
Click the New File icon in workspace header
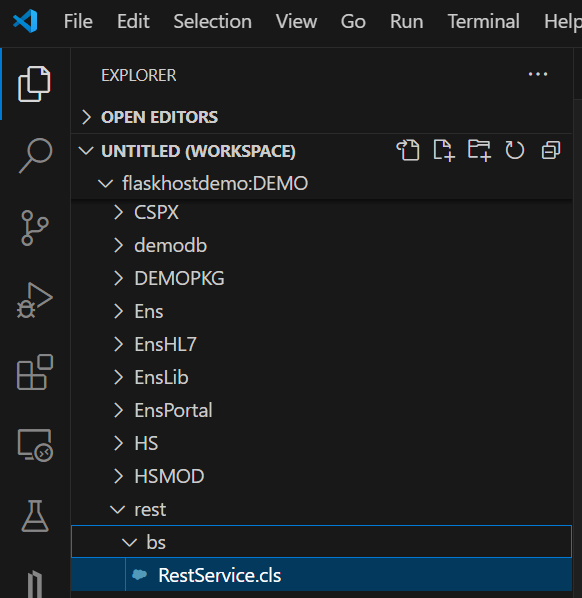(x=444, y=150)
